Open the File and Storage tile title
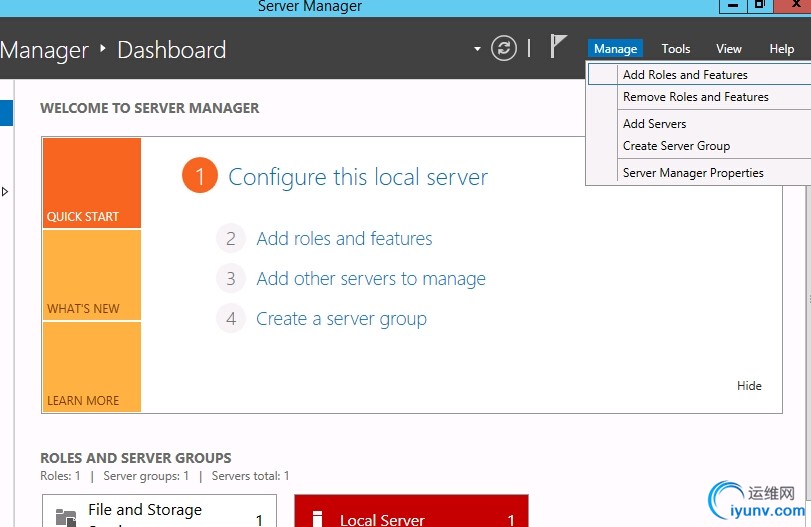This screenshot has width=811, height=527. click(x=145, y=510)
